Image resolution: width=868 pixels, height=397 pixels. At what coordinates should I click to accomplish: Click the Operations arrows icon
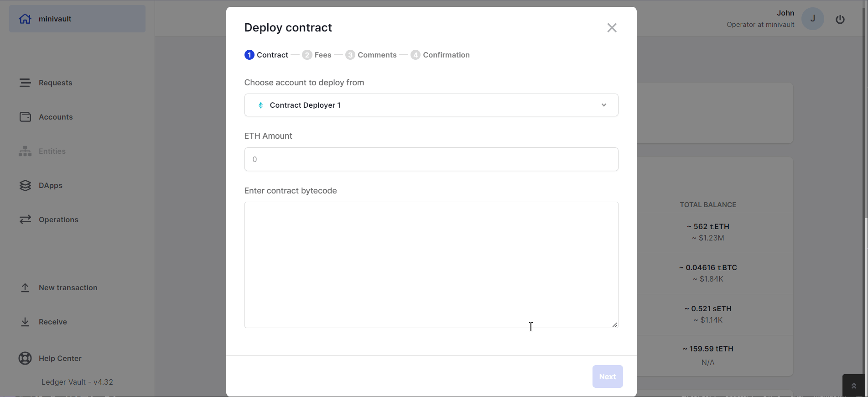tap(25, 219)
